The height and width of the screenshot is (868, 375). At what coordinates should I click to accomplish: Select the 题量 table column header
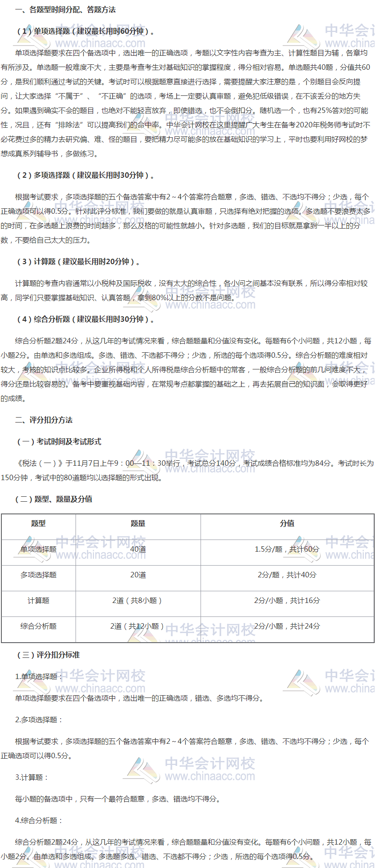point(138,523)
